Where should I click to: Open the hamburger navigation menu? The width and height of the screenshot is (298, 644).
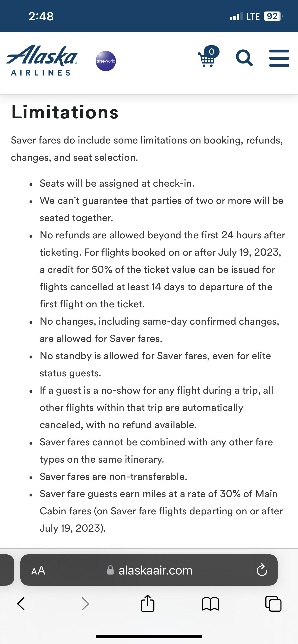(x=279, y=58)
